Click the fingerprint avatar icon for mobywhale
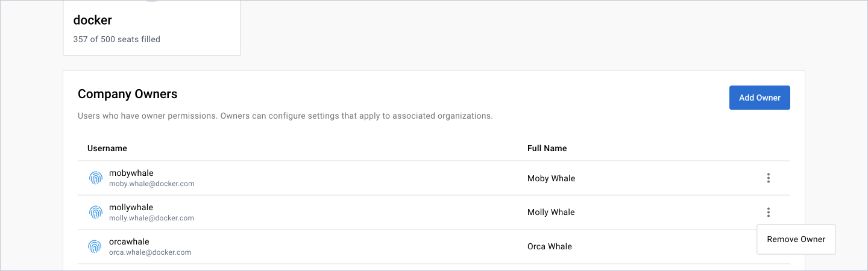This screenshot has width=868, height=271. [95, 178]
